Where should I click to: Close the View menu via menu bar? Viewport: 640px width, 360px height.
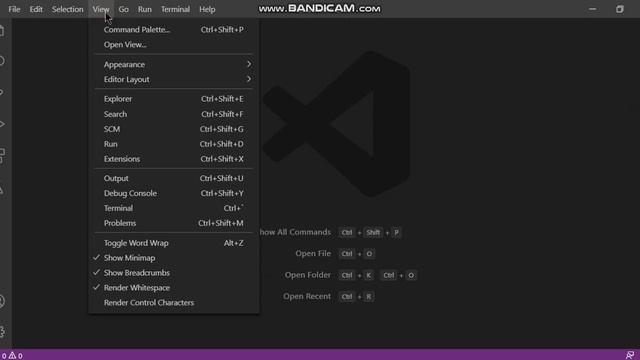pos(101,9)
